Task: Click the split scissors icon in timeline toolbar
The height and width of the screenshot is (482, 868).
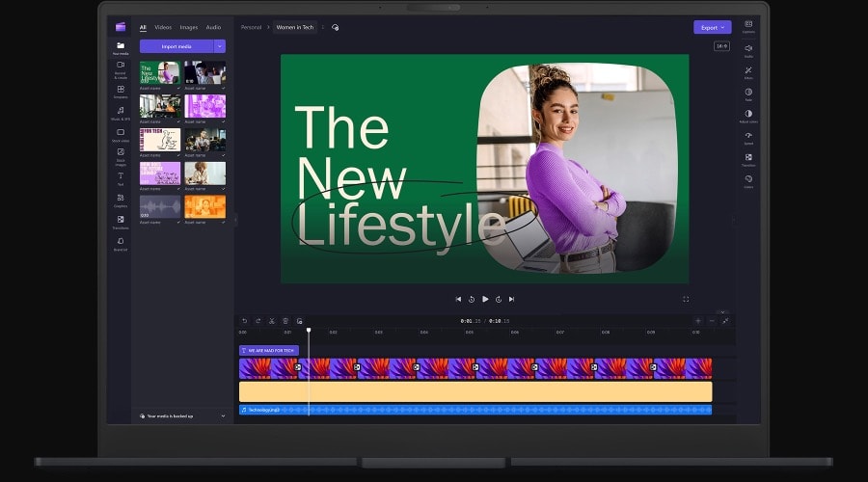Action: (272, 321)
